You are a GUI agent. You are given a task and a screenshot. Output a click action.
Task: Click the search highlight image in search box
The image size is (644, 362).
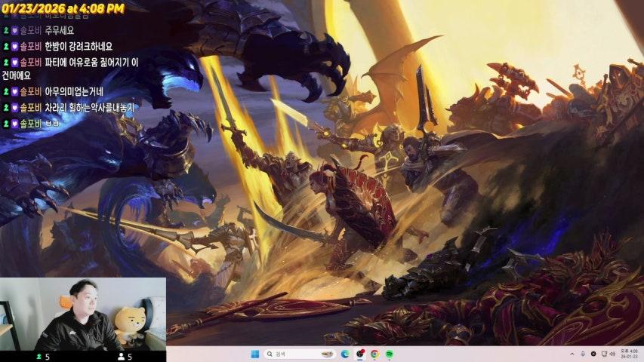[327, 354]
